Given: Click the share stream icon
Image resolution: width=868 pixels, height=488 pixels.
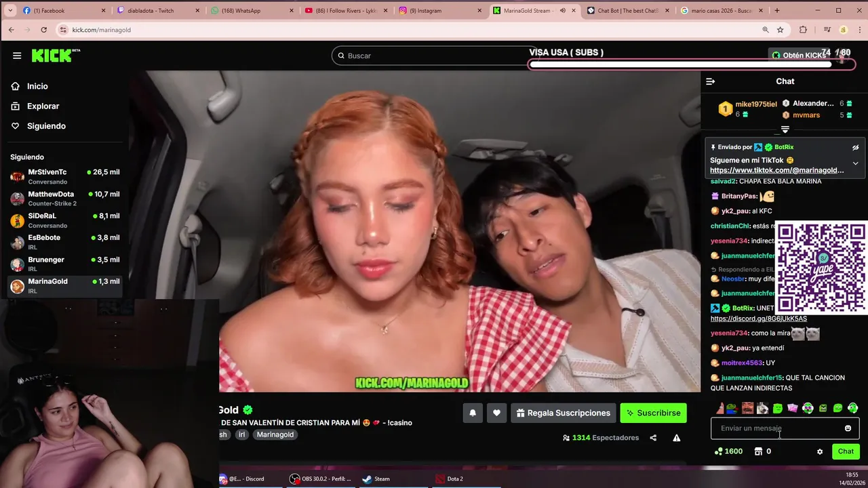Looking at the screenshot, I should (653, 438).
